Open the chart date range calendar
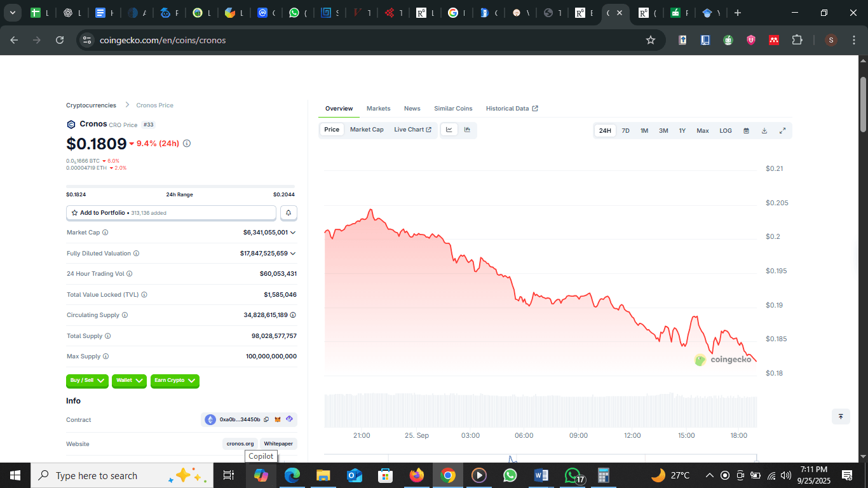This screenshot has height=488, width=868. 746,131
